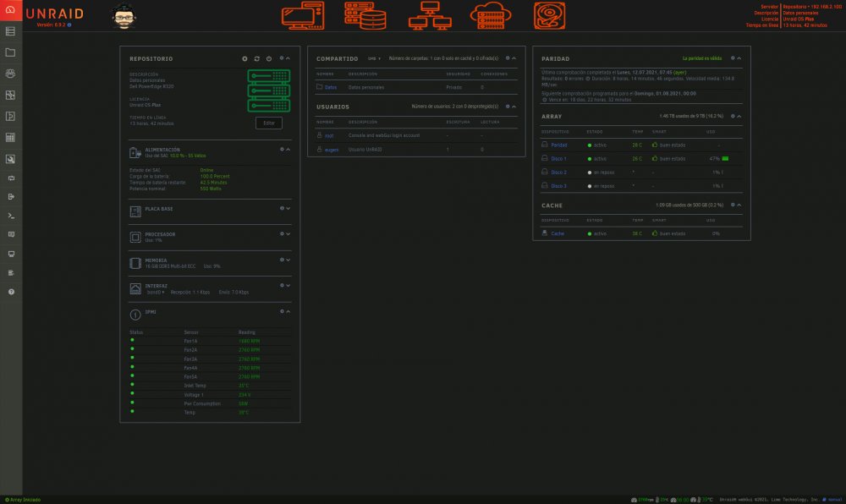
Task: Click the avatar face icon in header
Action: (124, 16)
